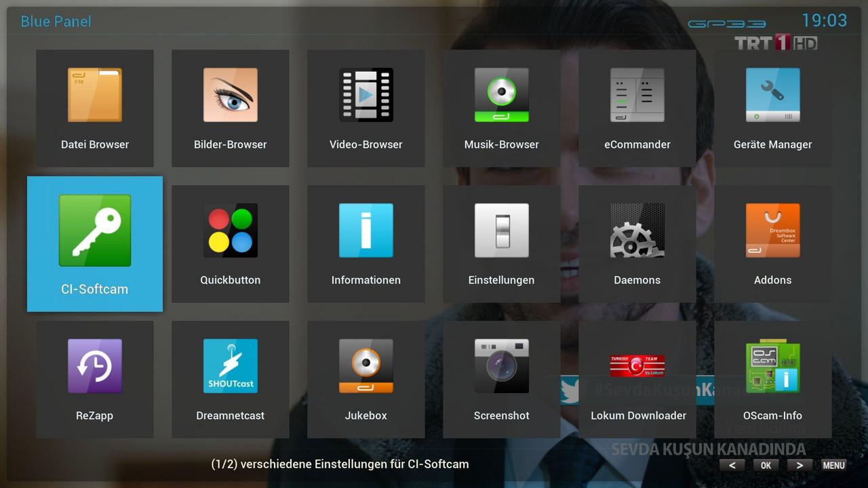Click the Video-Browser label
The height and width of the screenshot is (488, 868).
click(366, 144)
